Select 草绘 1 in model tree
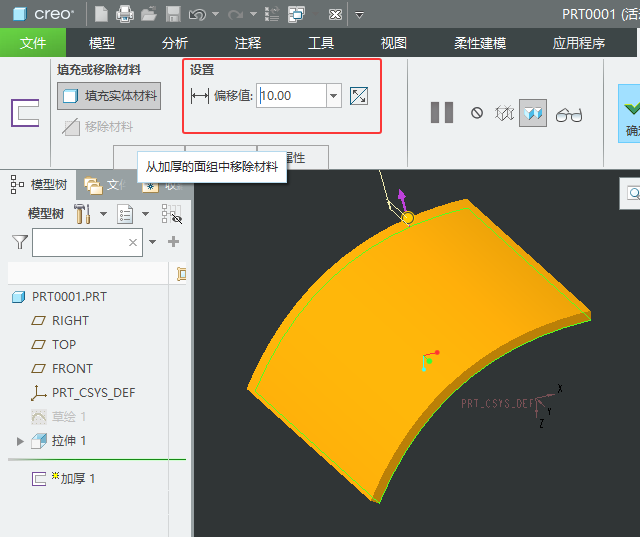This screenshot has width=640, height=537. 58,417
